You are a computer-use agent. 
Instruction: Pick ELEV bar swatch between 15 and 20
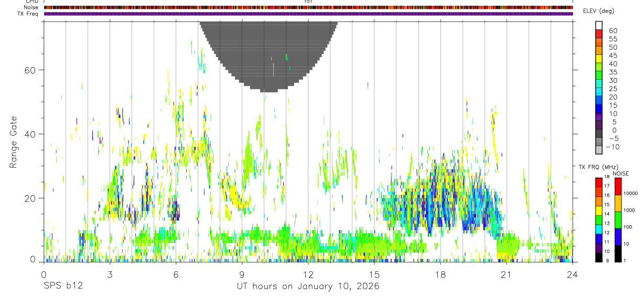[x=599, y=101]
